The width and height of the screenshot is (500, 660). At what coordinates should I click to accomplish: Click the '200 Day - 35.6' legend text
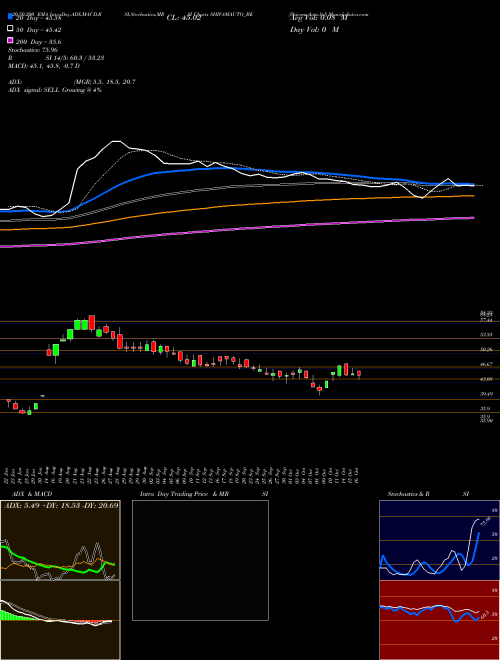tap(39, 42)
